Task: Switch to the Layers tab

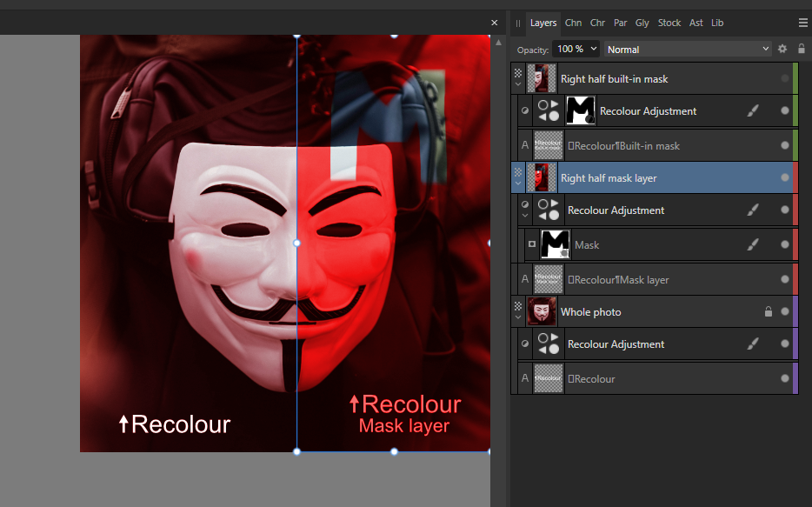Action: (543, 23)
